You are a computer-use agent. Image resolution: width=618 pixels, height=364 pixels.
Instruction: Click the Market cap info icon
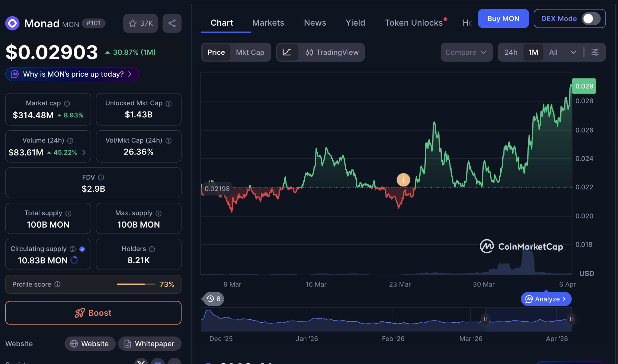(67, 104)
